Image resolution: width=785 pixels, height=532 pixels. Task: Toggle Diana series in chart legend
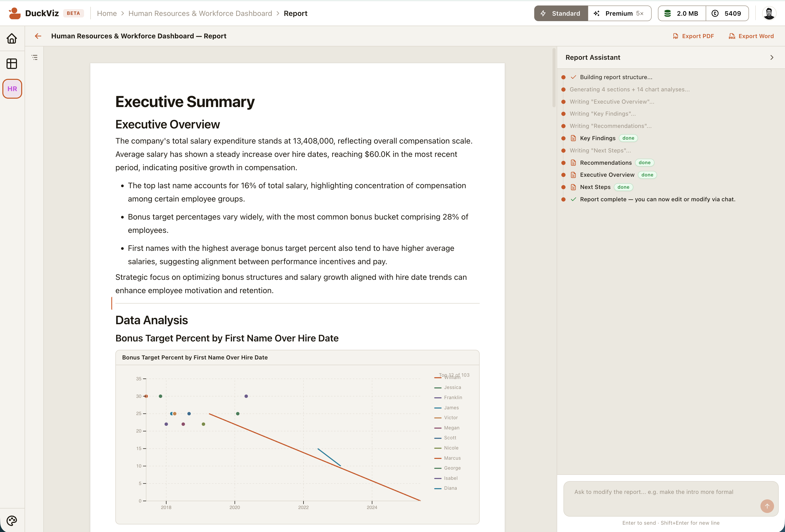(x=445, y=488)
